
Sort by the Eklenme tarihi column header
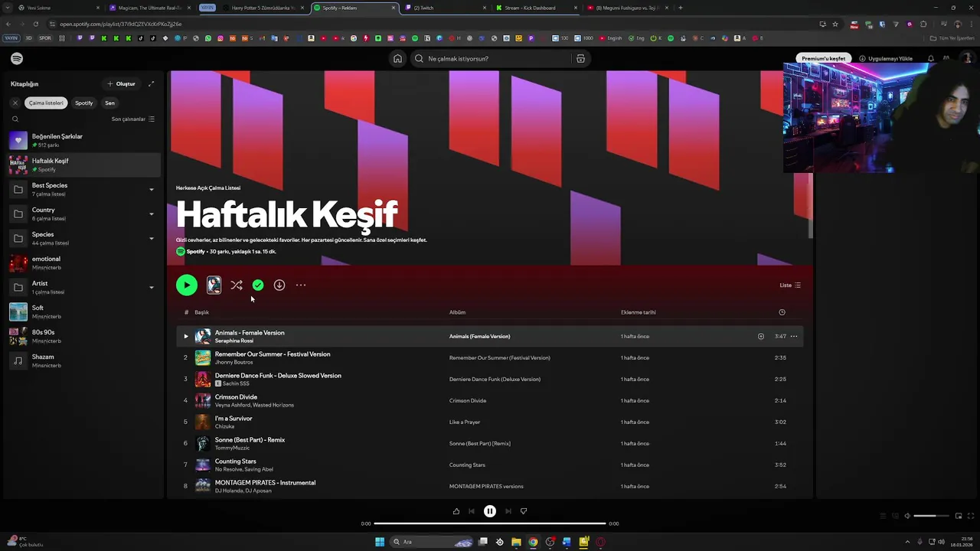638,312
